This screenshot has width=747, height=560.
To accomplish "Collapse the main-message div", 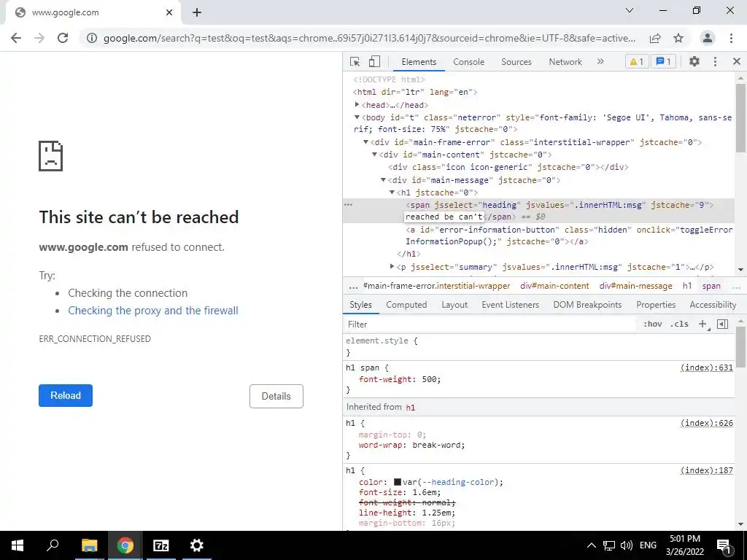I will pos(383,180).
